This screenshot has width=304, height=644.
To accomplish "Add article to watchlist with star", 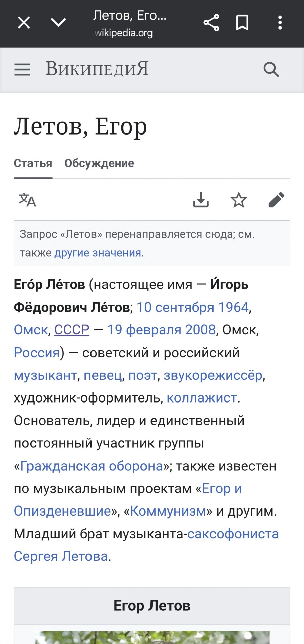I will [x=239, y=200].
